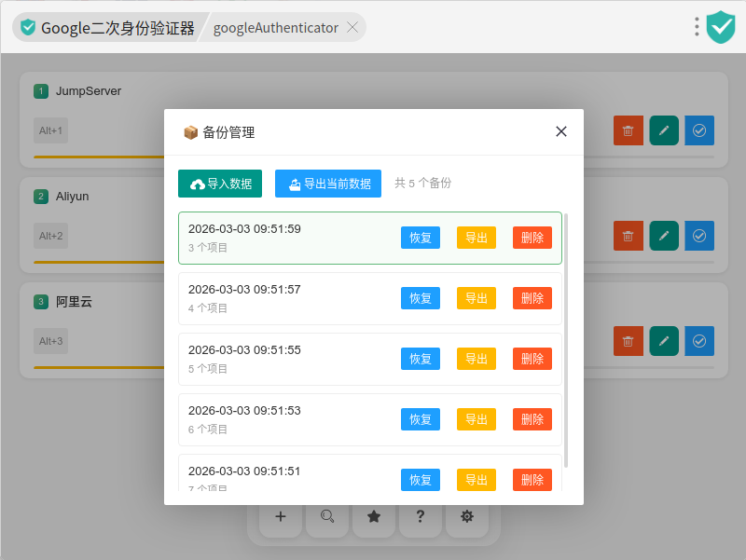Delete the 09:51:55 backup

(532, 359)
